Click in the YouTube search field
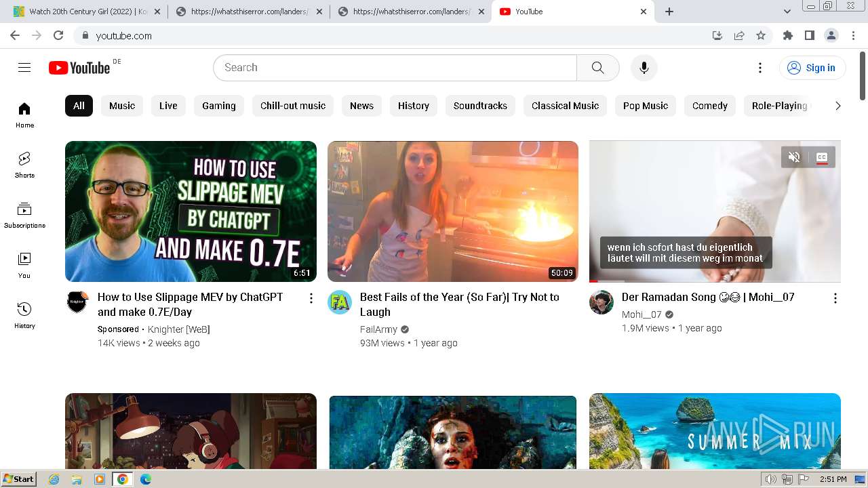The image size is (868, 488). 395,68
